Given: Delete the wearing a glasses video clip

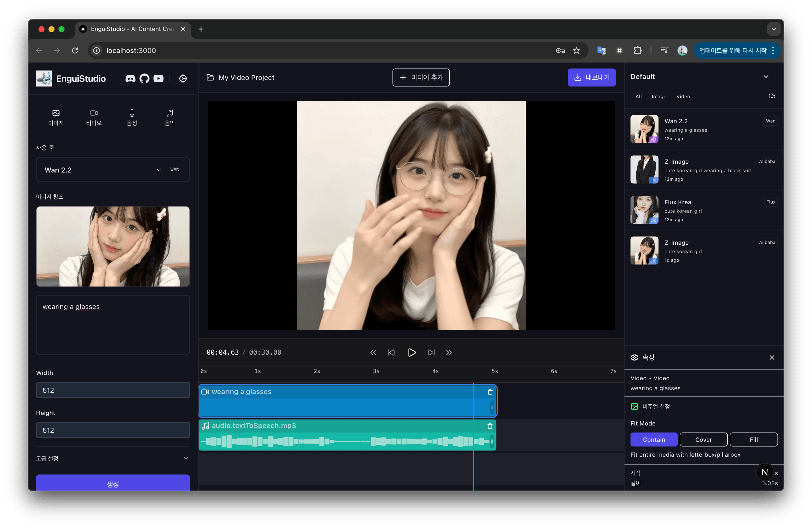Looking at the screenshot, I should coord(490,392).
